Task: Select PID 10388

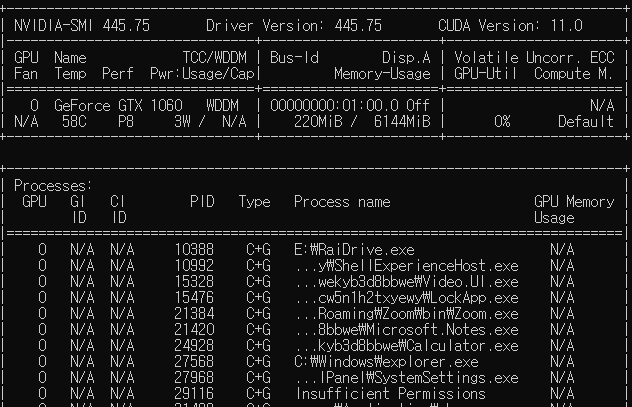Action: [194, 250]
